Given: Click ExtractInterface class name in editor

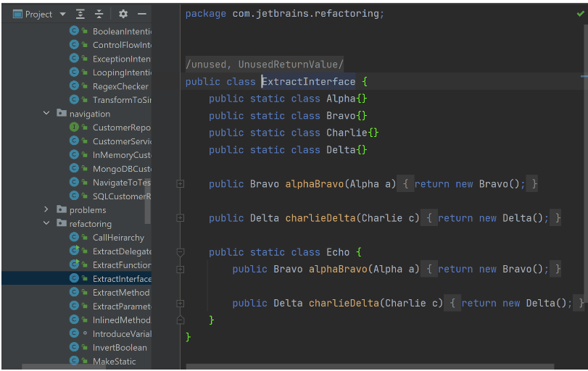Looking at the screenshot, I should [308, 81].
